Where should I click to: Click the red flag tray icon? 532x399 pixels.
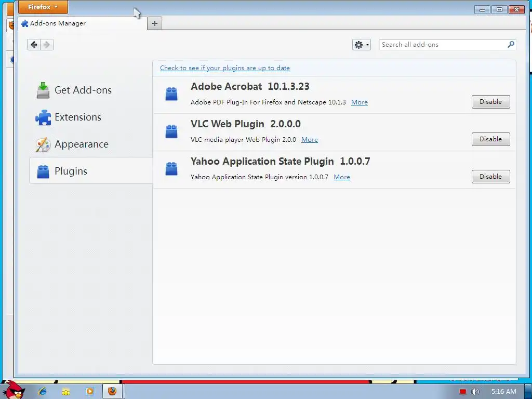click(x=463, y=392)
